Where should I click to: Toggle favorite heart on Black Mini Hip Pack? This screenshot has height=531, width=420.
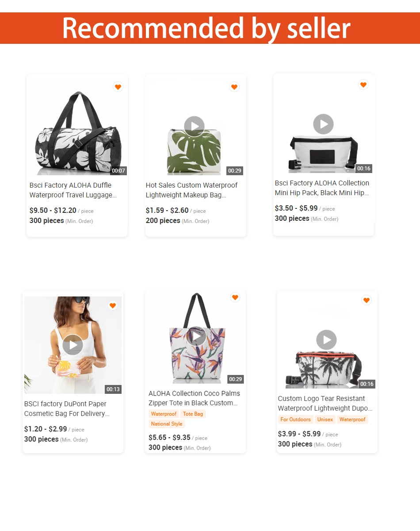[363, 85]
